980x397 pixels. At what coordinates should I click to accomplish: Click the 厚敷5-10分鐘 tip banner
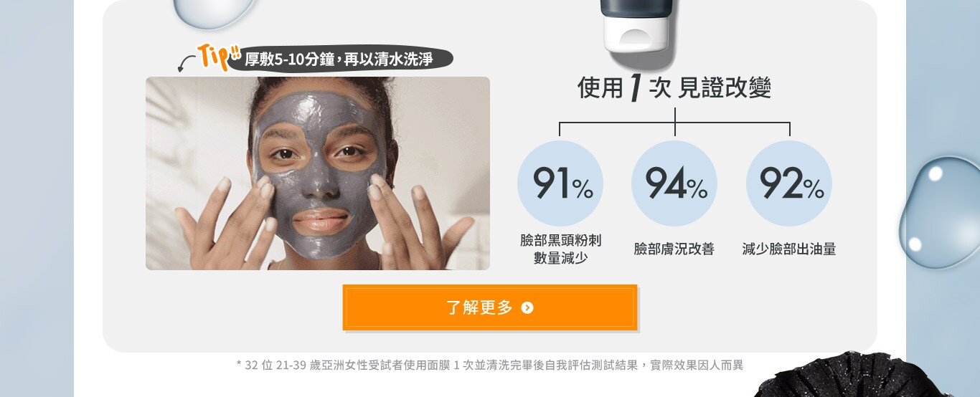341,59
